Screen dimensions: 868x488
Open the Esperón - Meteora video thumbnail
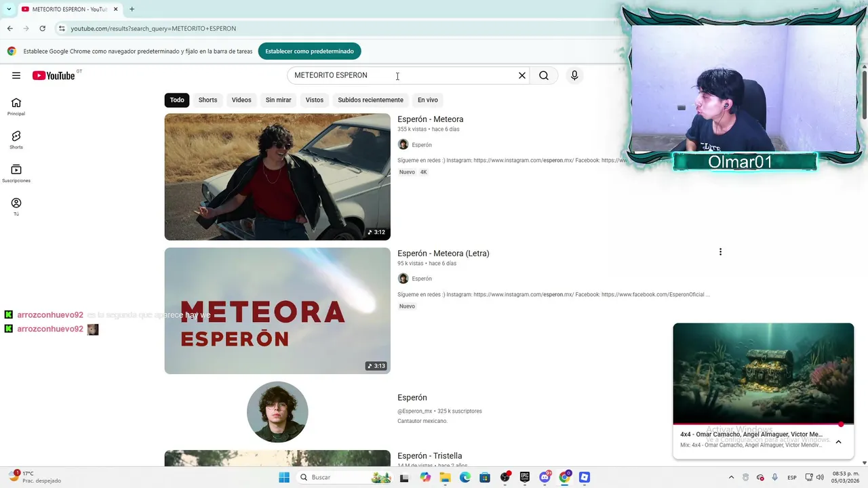[x=277, y=176]
